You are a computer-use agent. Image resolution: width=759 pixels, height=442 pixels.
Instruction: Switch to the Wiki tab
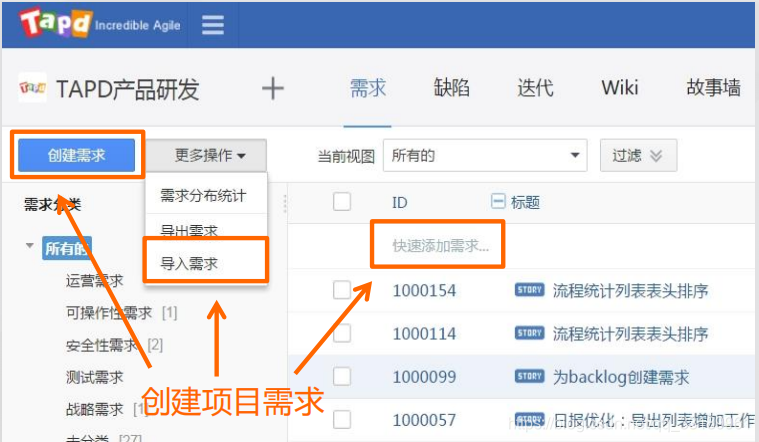[620, 88]
